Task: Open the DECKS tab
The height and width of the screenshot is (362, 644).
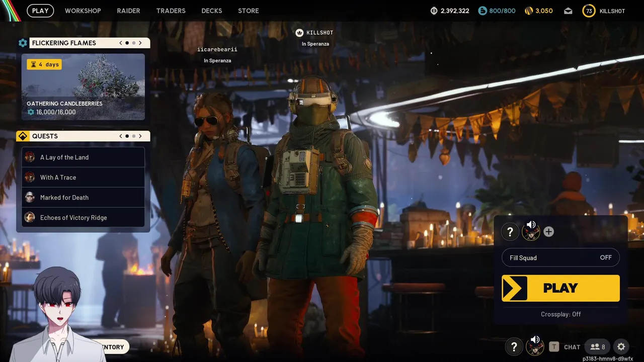Action: click(211, 11)
